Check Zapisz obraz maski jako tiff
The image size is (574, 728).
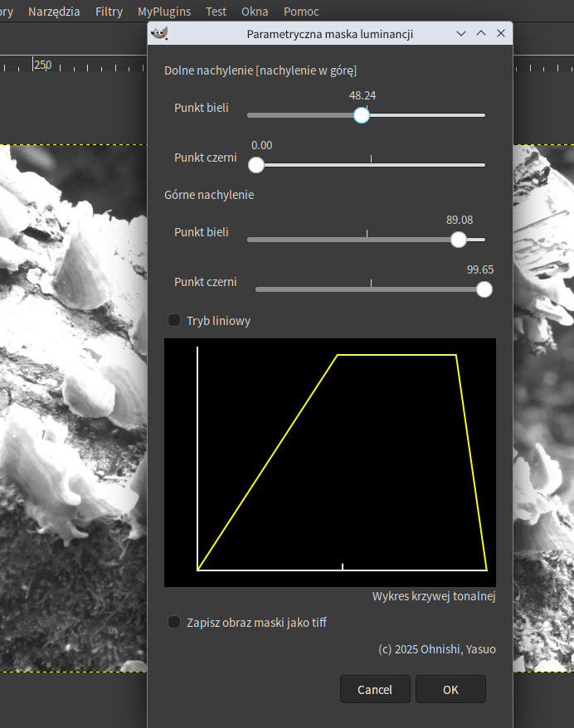(x=174, y=622)
